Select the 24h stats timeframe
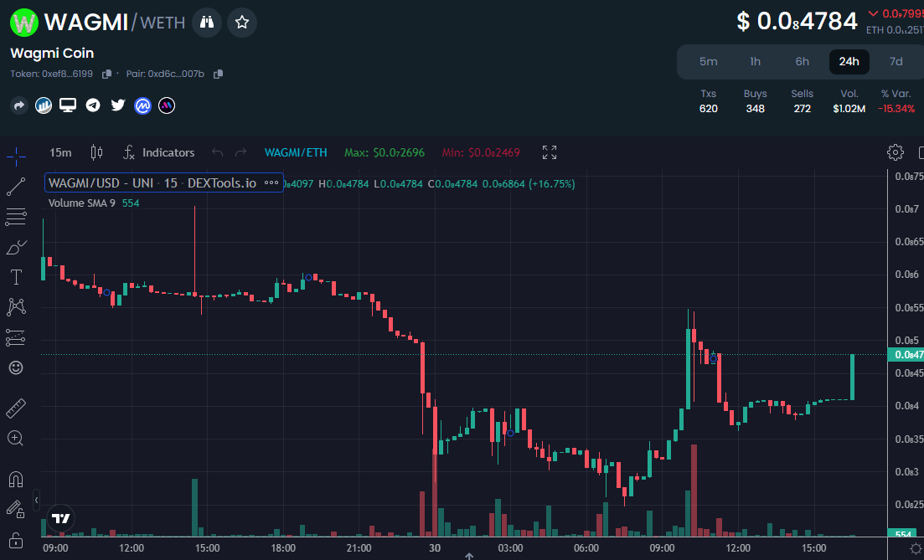 click(849, 62)
